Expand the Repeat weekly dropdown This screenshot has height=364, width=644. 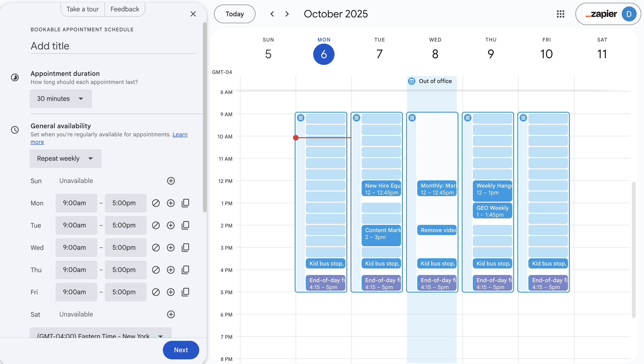[66, 158]
